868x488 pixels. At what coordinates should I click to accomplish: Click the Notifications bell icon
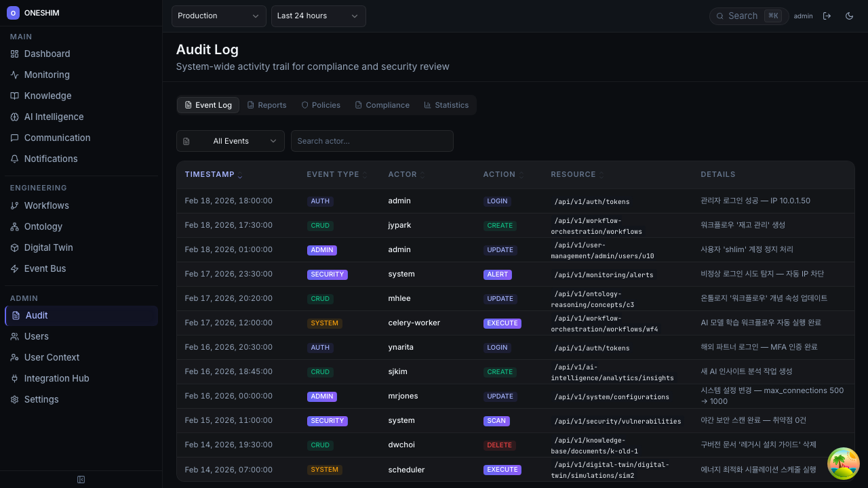[x=15, y=159]
